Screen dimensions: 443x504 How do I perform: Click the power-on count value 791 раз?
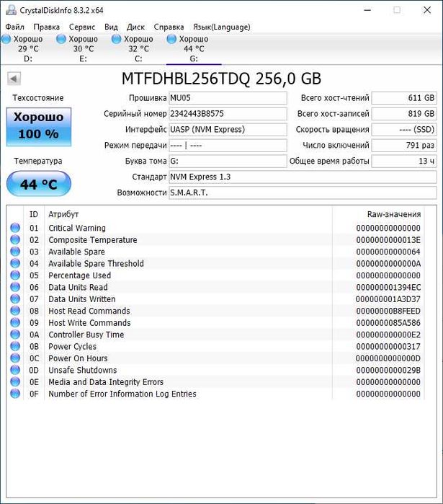(x=404, y=145)
